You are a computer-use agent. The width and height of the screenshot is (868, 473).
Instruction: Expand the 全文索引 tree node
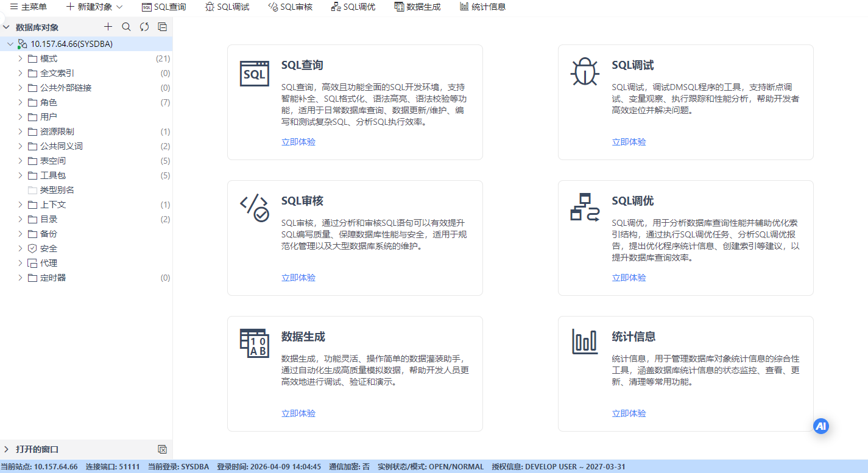[x=20, y=73]
